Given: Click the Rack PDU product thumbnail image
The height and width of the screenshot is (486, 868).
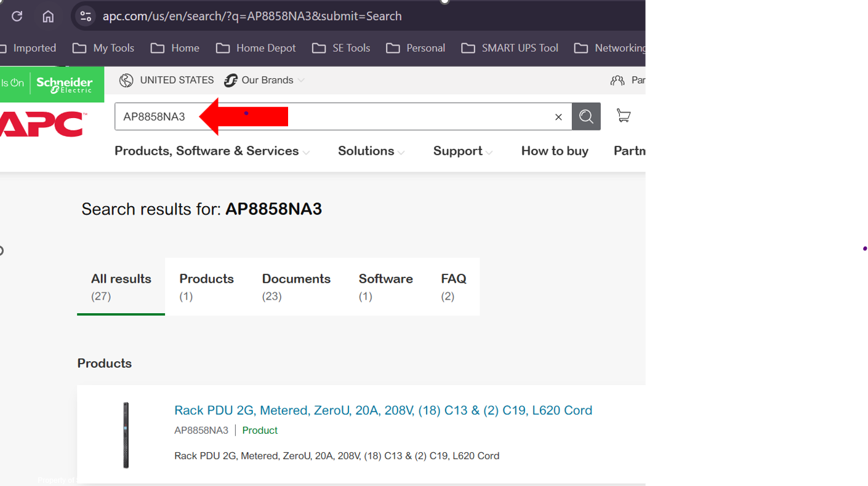Looking at the screenshot, I should 126,435.
